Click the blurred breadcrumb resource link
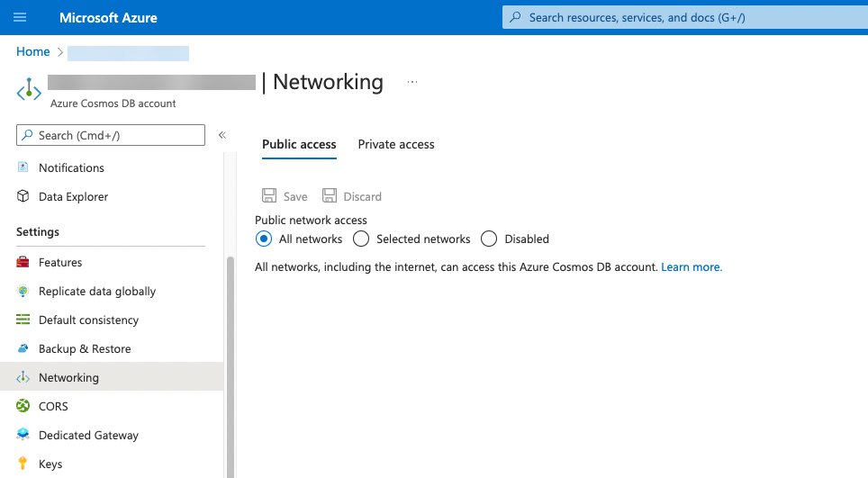Screen dimensions: 868x478 click(x=128, y=53)
